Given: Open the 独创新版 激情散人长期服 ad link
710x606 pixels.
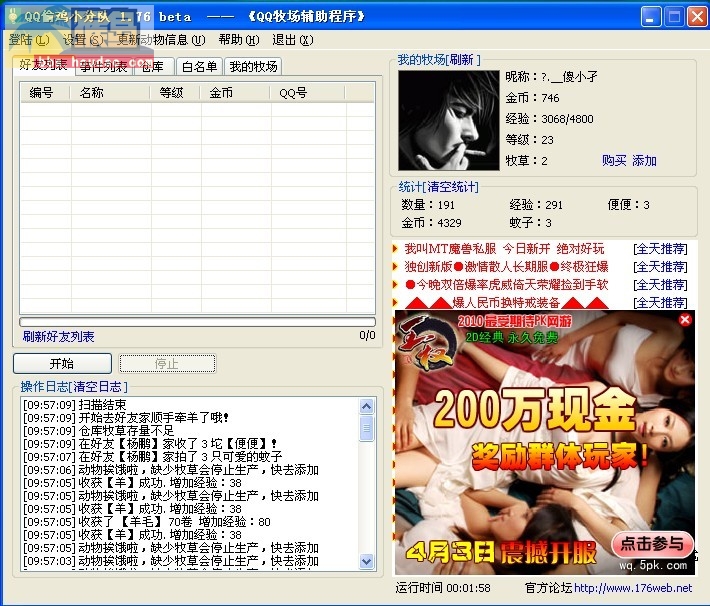Looking at the screenshot, I should click(x=506, y=266).
